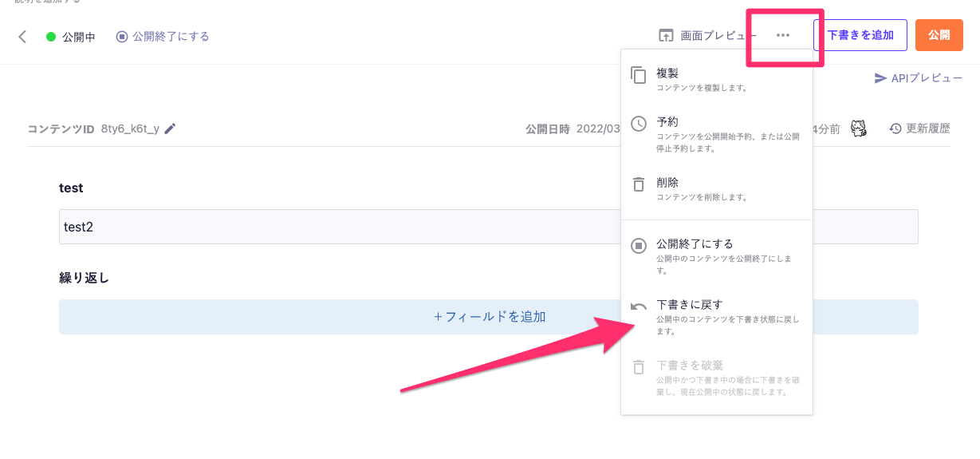The image size is (980, 459).
Task: Click the APIプレビュー paper plane icon
Action: pyautogui.click(x=880, y=78)
